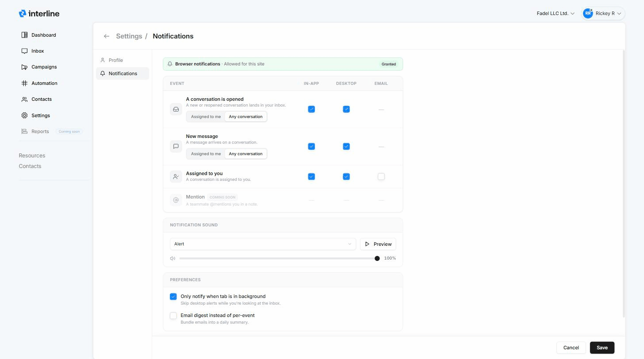
Task: Enable Email digest instead of per-event
Action: (173, 316)
